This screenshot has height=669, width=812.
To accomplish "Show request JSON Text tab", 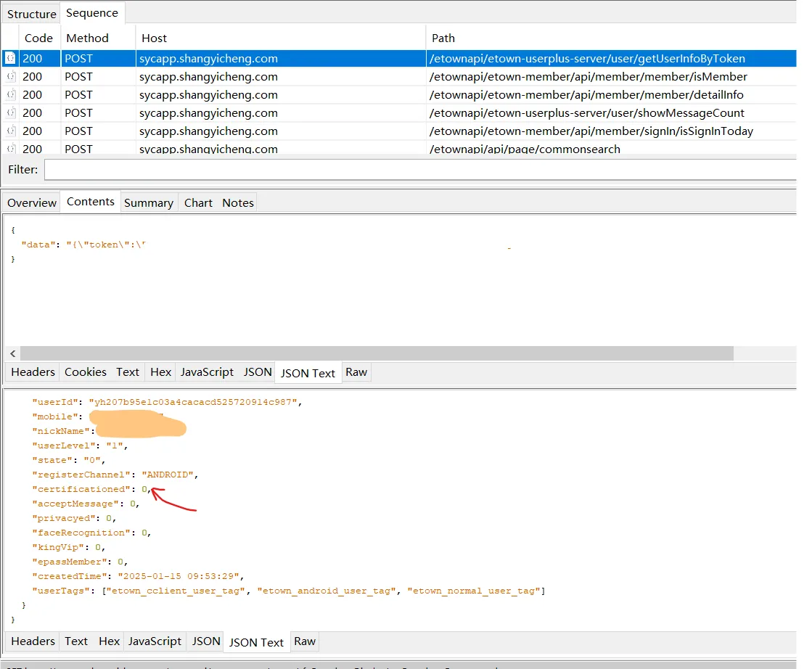I will 308,373.
